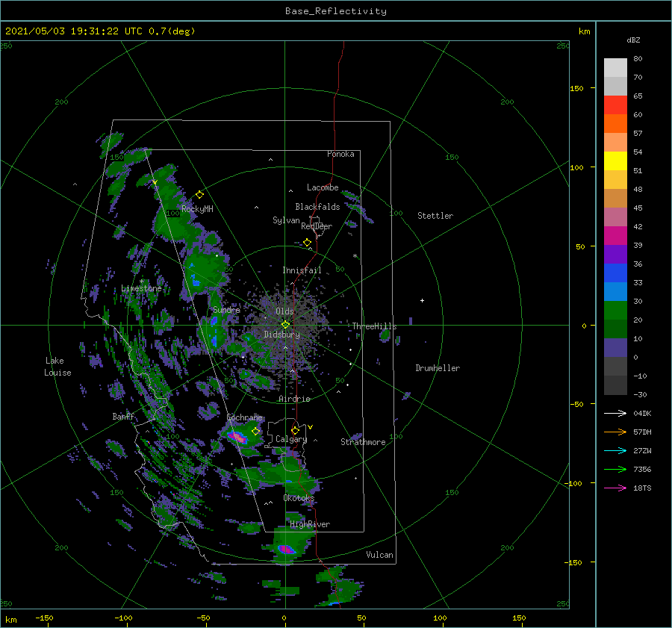
Task: Click the Vulcan label
Action: pos(380,555)
